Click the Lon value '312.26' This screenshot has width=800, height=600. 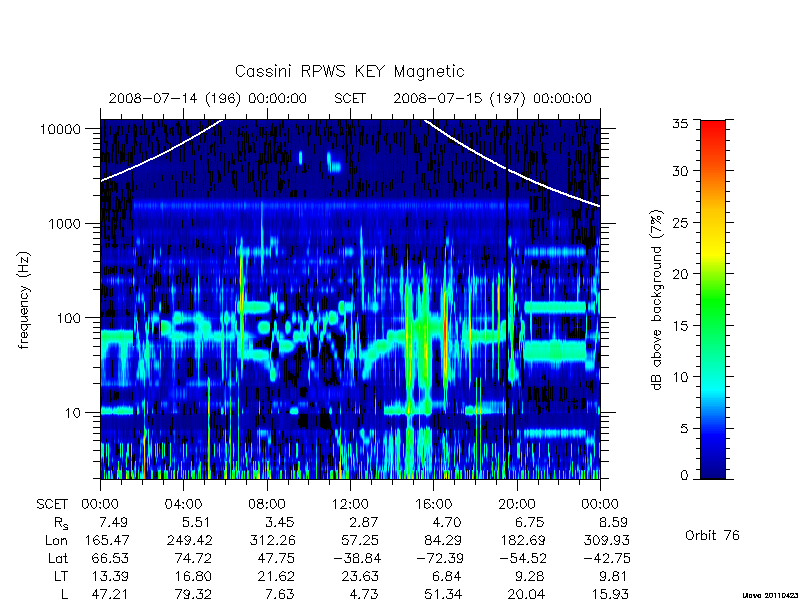[x=273, y=540]
